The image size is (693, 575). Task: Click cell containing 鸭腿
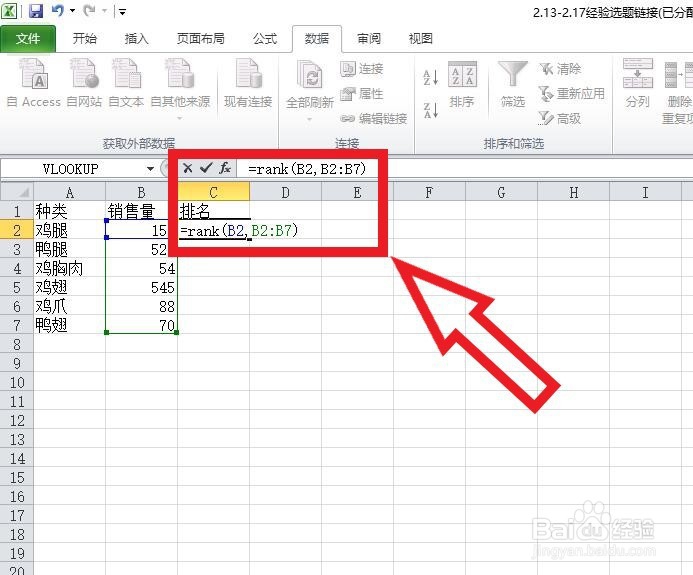coord(69,249)
